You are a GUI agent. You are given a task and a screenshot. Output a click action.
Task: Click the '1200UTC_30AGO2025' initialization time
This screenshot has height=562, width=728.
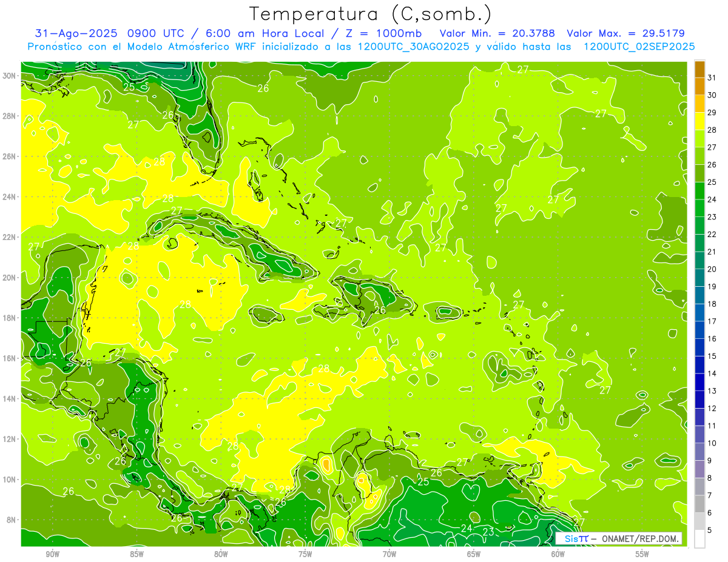[x=413, y=47]
